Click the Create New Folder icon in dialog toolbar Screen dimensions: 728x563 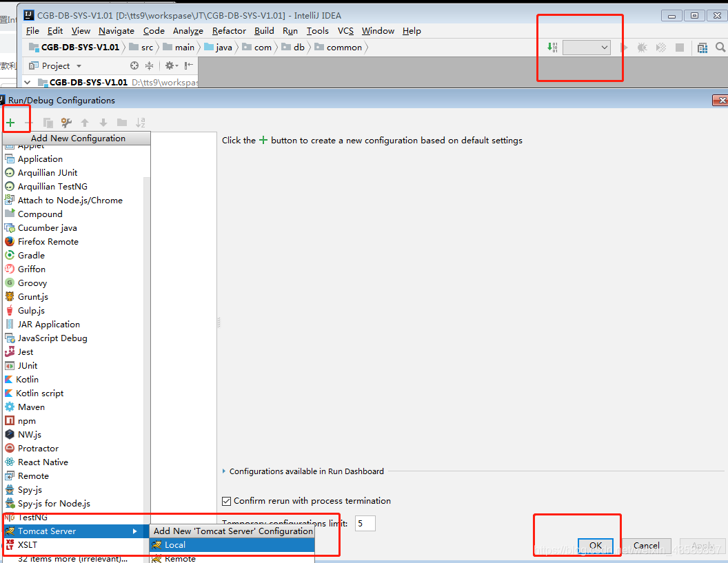(122, 123)
